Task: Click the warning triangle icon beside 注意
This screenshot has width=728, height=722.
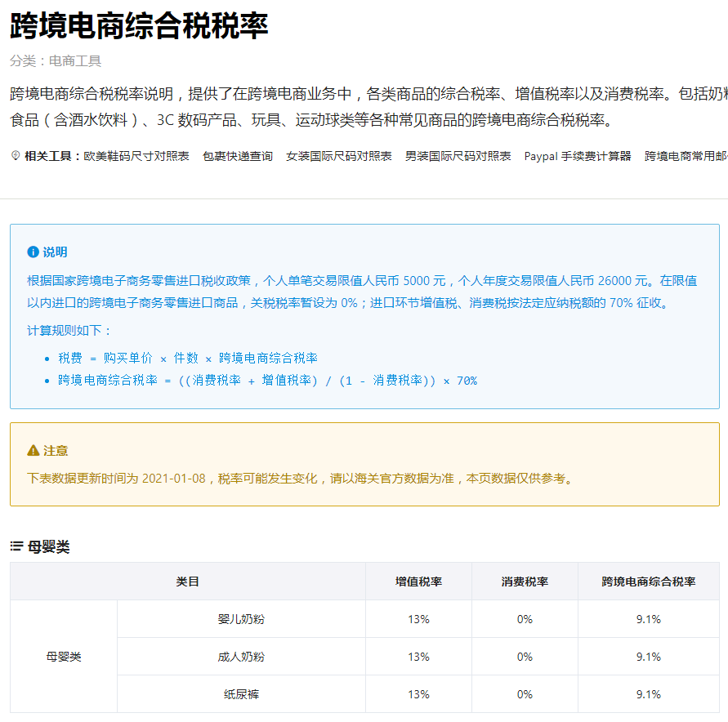Action: [x=33, y=451]
